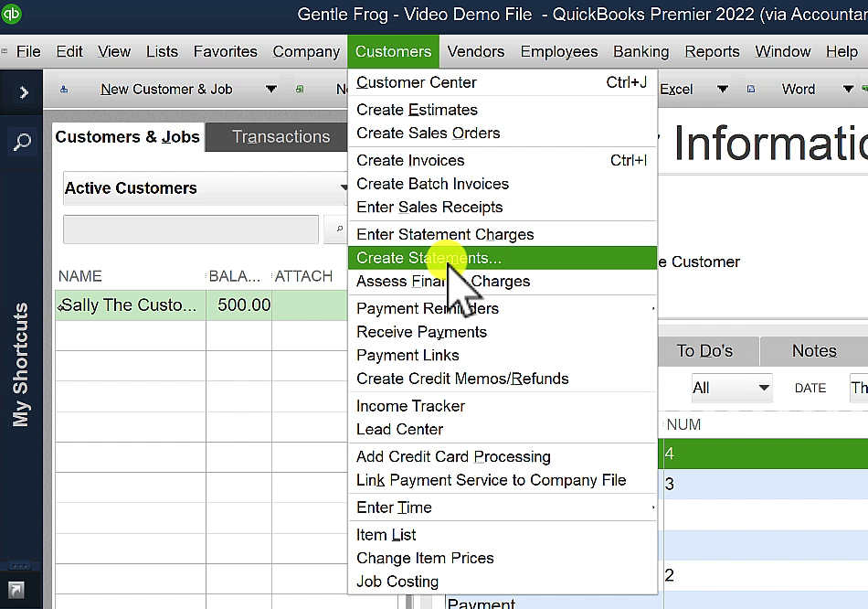Open the Vendors menu

(476, 51)
